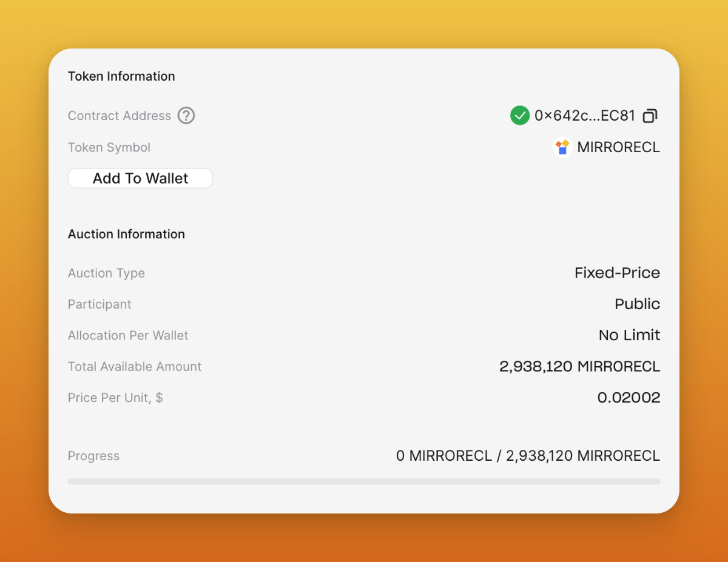
Task: Select the Fixed-Price auction type value
Action: 617,273
